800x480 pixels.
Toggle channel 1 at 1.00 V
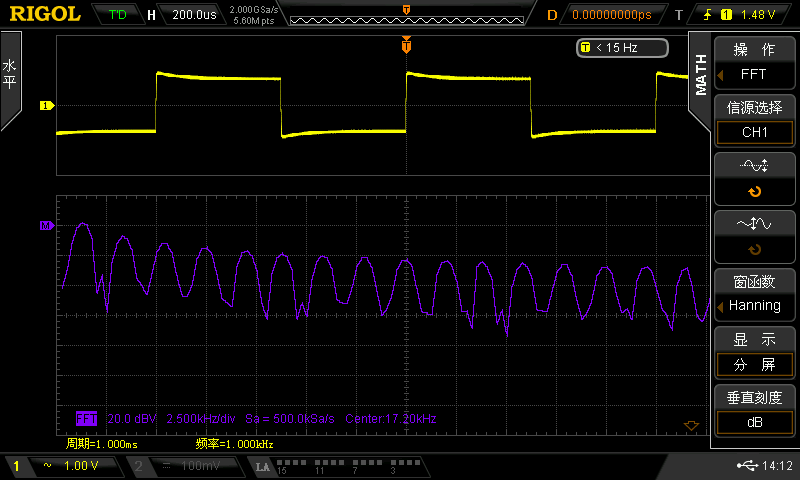(x=64, y=466)
